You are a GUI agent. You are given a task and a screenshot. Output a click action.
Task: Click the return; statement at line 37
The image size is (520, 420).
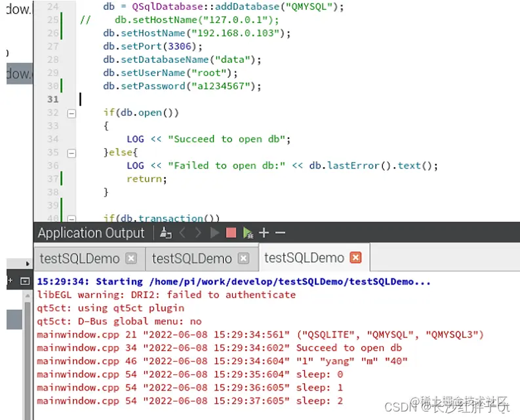click(147, 179)
